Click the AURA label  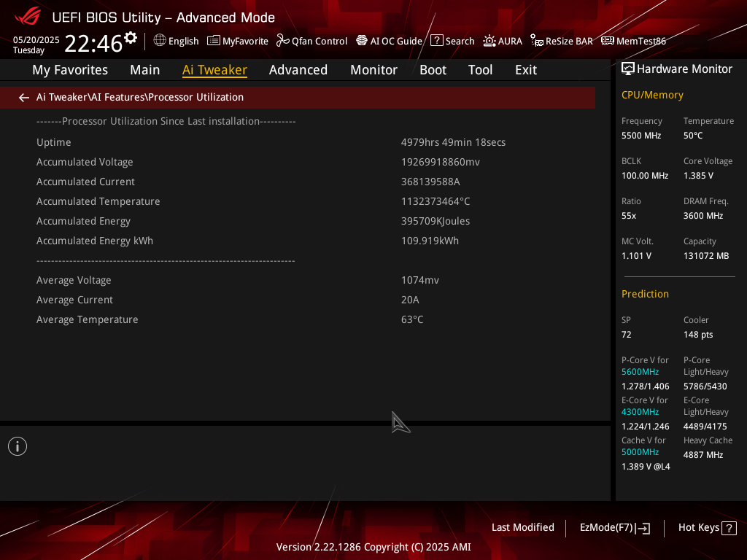[510, 41]
